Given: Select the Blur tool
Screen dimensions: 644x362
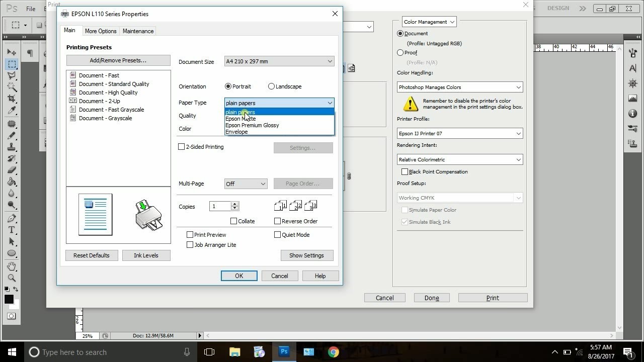Looking at the screenshot, I should click(x=12, y=193).
